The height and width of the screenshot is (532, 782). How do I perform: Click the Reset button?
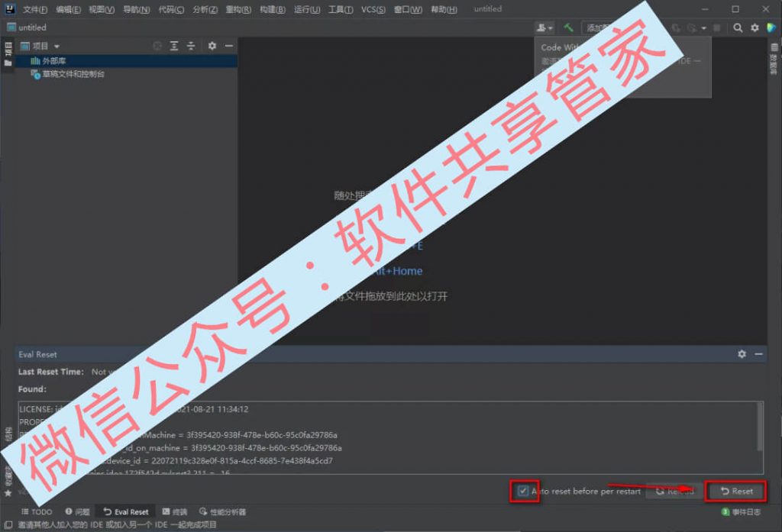[736, 491]
